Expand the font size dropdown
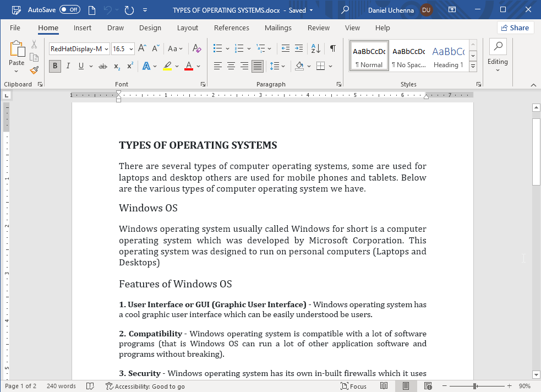Viewport: 541px width, 392px height. (131, 49)
